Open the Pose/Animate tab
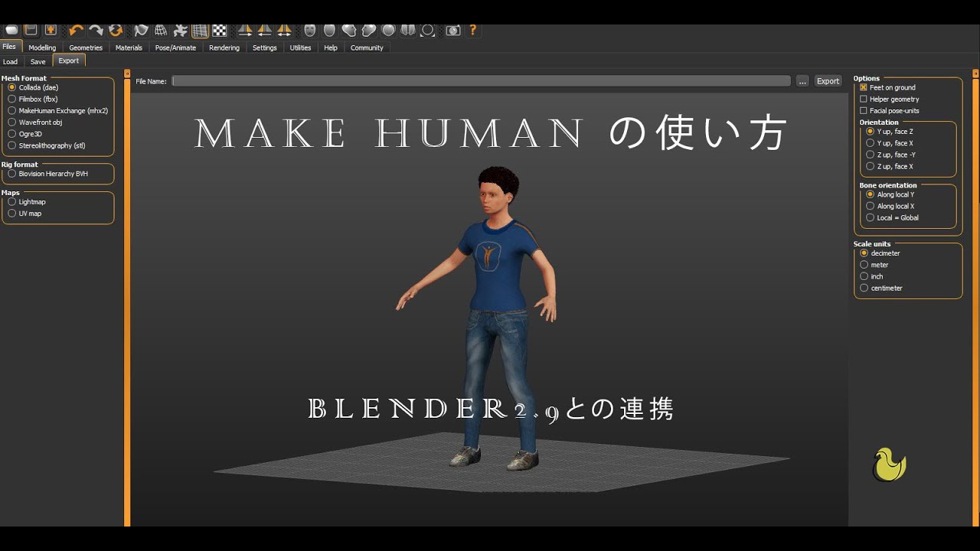The width and height of the screenshot is (980, 551). pos(175,47)
